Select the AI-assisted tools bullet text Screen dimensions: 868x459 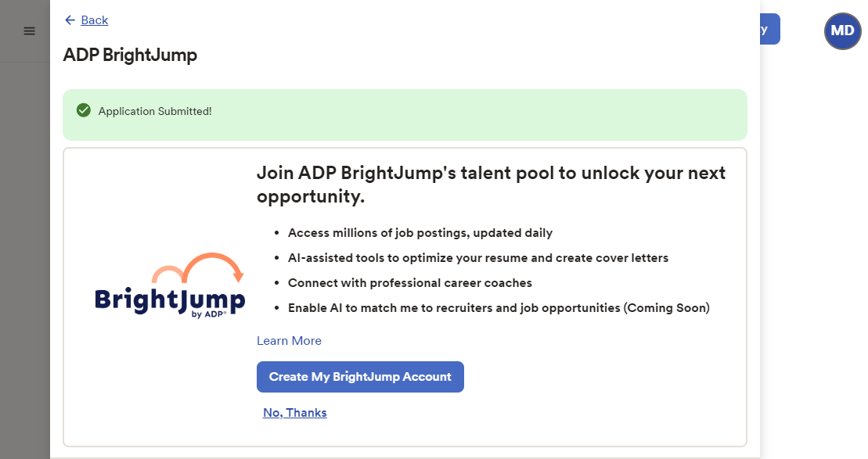click(478, 258)
